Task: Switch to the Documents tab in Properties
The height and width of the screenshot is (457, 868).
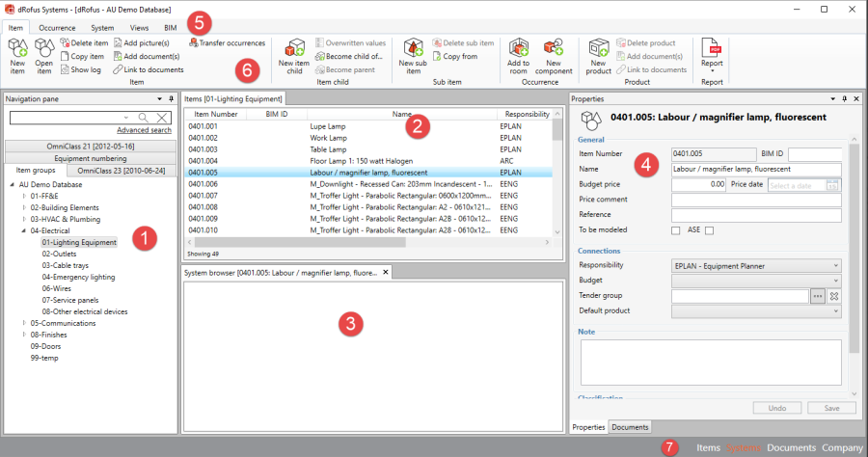Action: [630, 427]
